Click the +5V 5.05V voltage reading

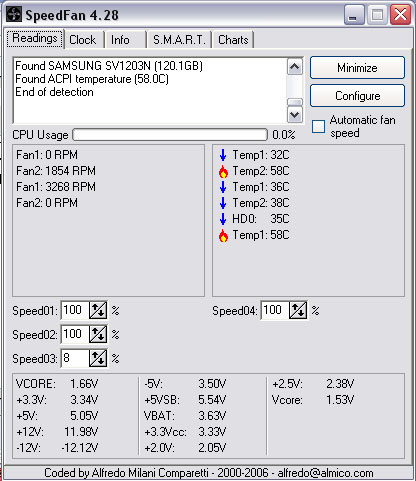pos(57,416)
